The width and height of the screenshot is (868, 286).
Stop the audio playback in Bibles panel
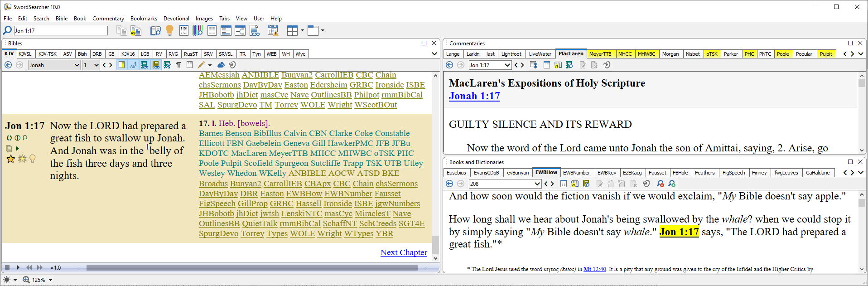[7, 267]
